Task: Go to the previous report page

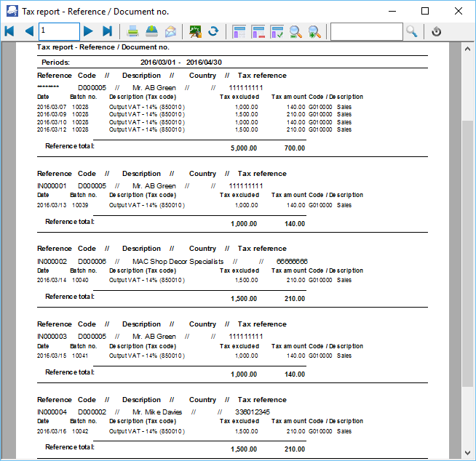Action: click(28, 31)
